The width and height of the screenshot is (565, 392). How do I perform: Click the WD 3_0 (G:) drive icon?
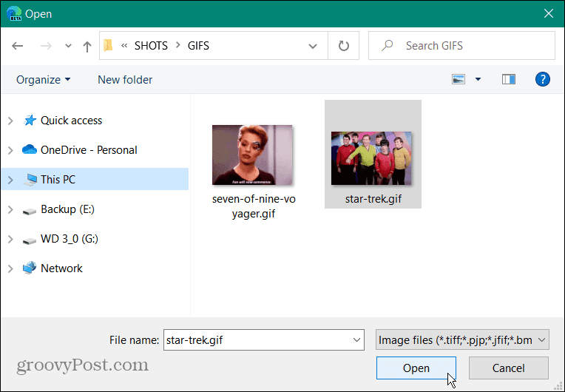[x=30, y=240]
